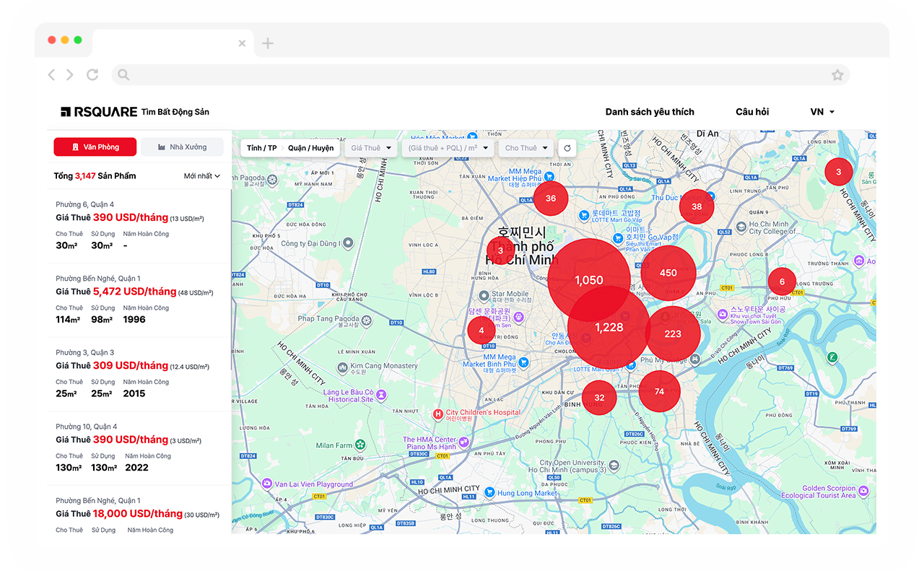Open the Giá Thuê dropdown filter
The width and height of the screenshot is (924, 571).
(x=371, y=148)
